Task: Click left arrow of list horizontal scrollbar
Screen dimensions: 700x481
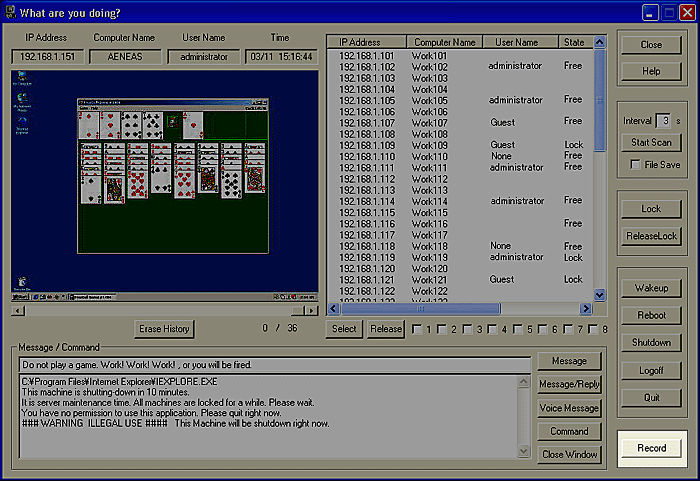Action: tap(333, 309)
